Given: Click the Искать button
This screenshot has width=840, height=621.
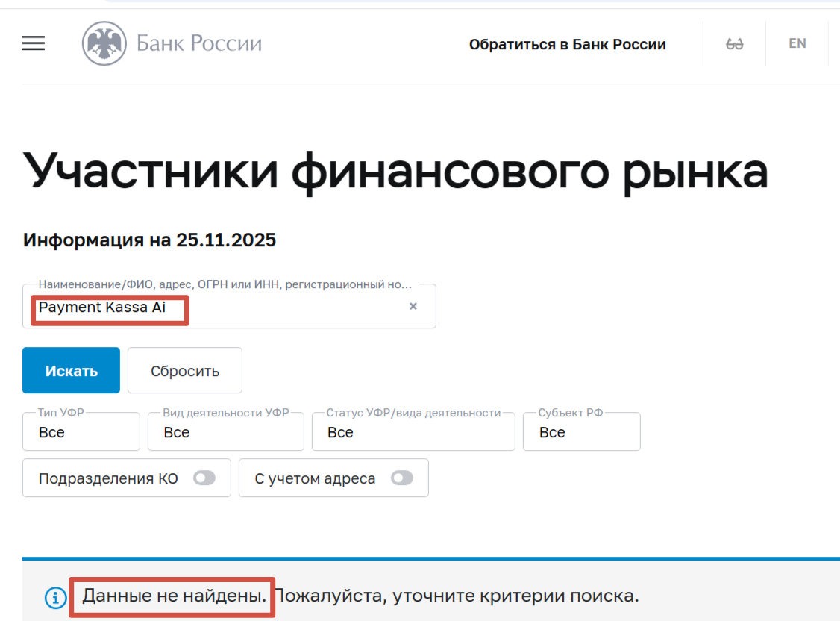Looking at the screenshot, I should [x=72, y=370].
